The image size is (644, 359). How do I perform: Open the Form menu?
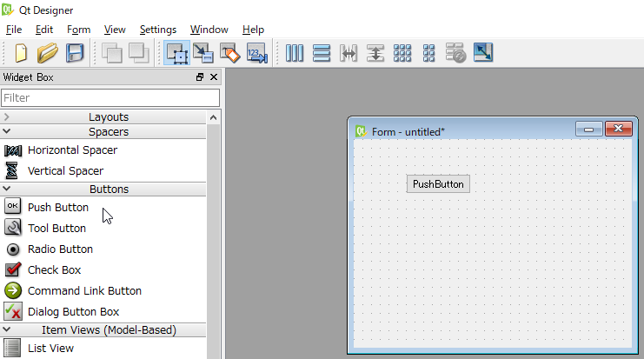pos(78,30)
